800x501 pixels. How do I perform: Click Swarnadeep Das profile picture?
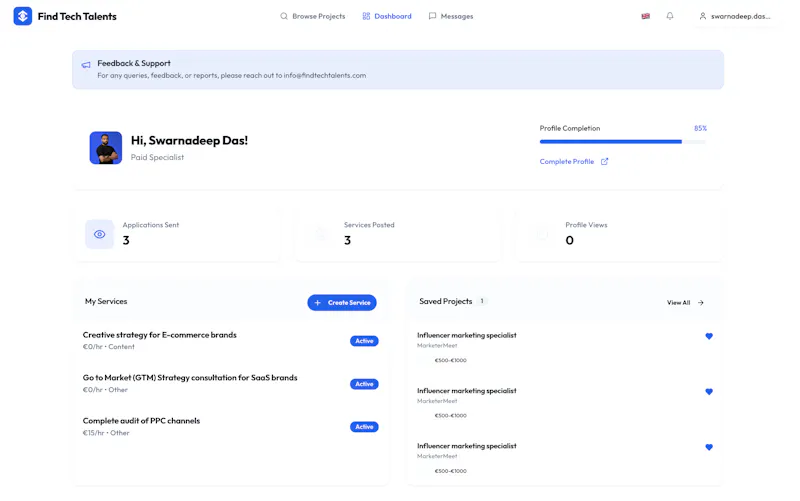[x=106, y=148]
